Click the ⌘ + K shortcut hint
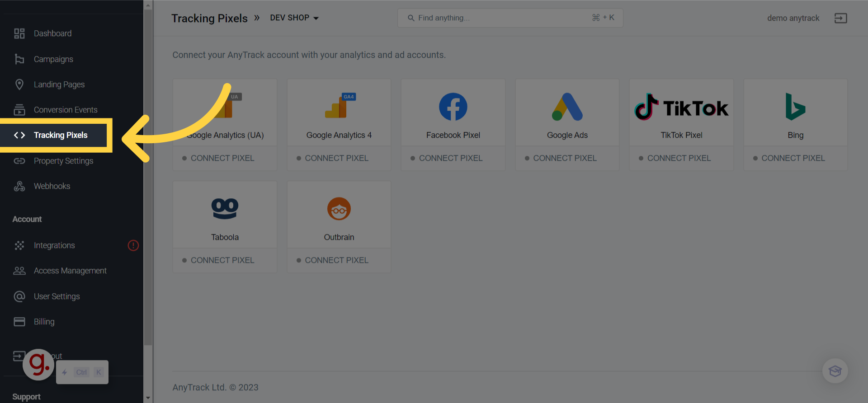This screenshot has width=868, height=403. pyautogui.click(x=603, y=18)
